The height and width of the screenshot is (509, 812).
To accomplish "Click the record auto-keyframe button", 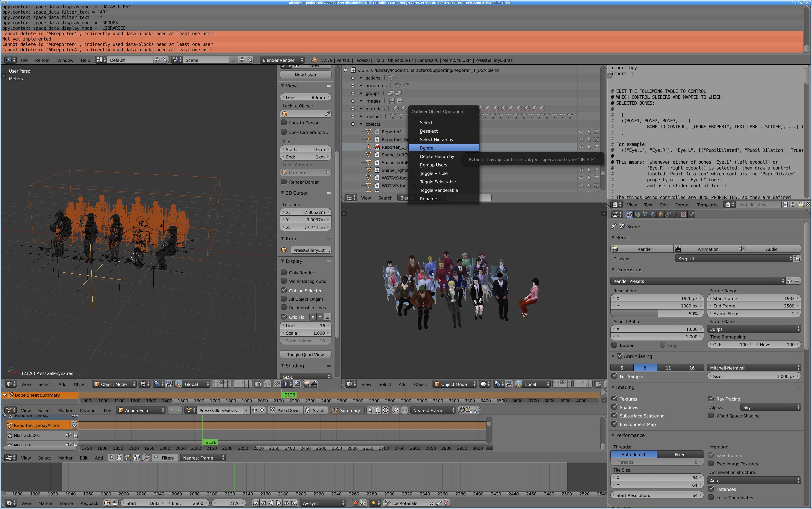I will [x=355, y=503].
